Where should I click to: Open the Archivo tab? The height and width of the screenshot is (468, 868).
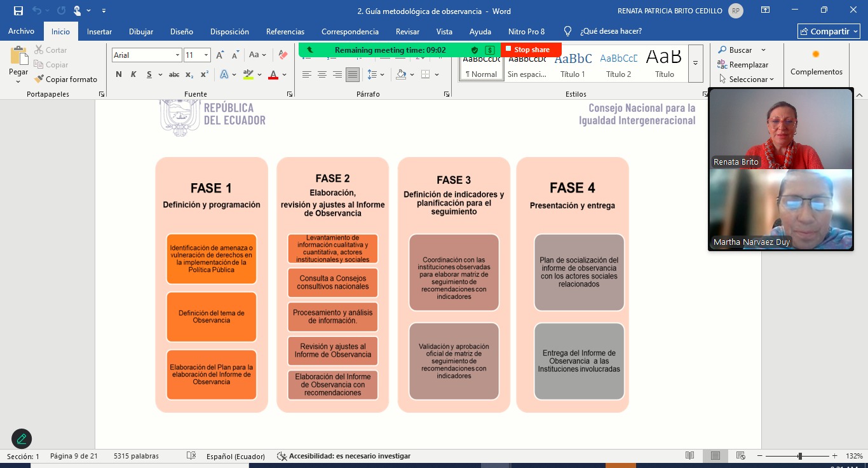click(x=21, y=31)
